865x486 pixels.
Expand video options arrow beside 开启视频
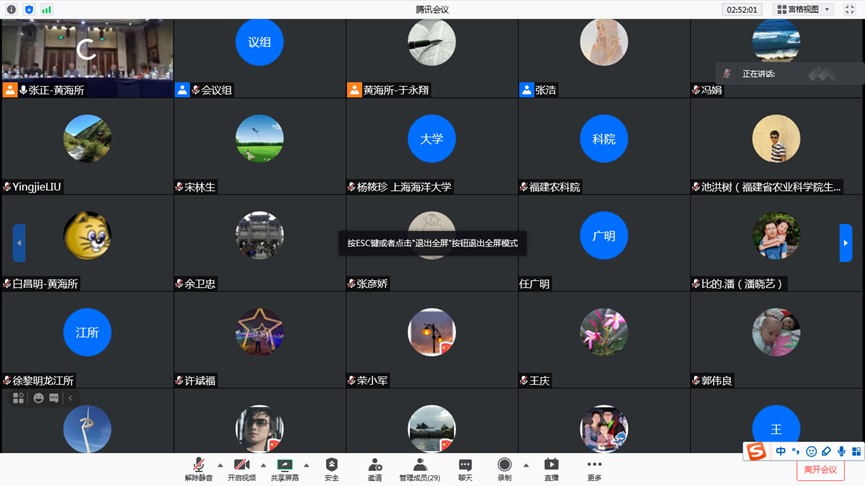coord(263,465)
